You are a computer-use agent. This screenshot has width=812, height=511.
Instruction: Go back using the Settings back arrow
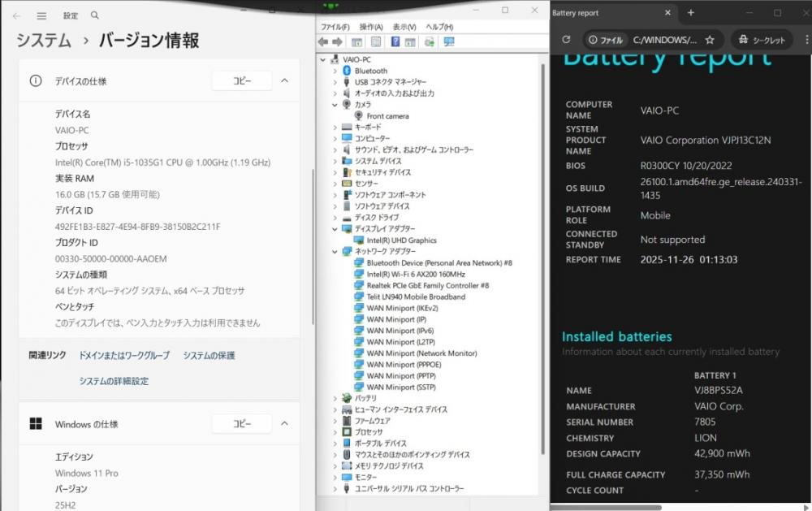click(16, 16)
